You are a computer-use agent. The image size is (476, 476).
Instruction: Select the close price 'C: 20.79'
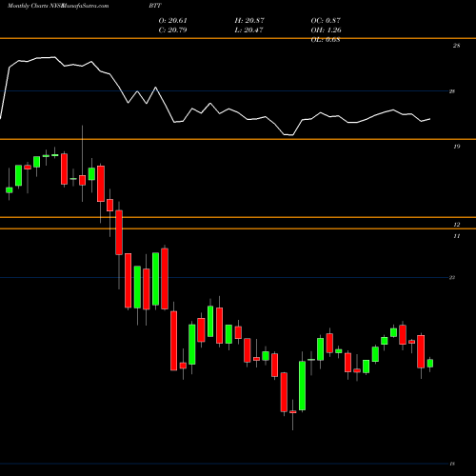pos(172,30)
